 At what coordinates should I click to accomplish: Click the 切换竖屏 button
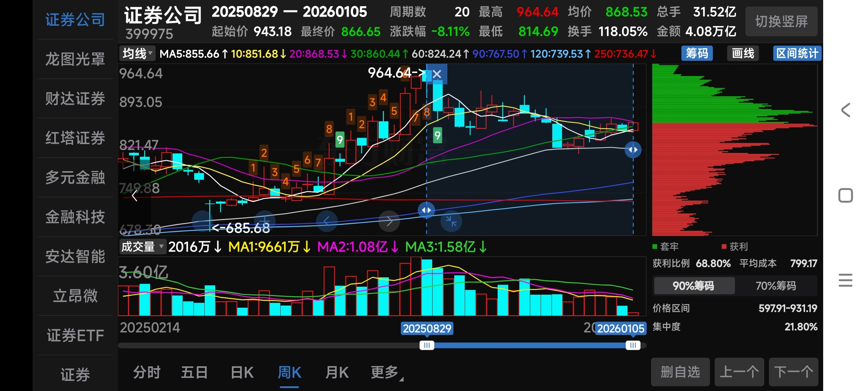pyautogui.click(x=781, y=22)
